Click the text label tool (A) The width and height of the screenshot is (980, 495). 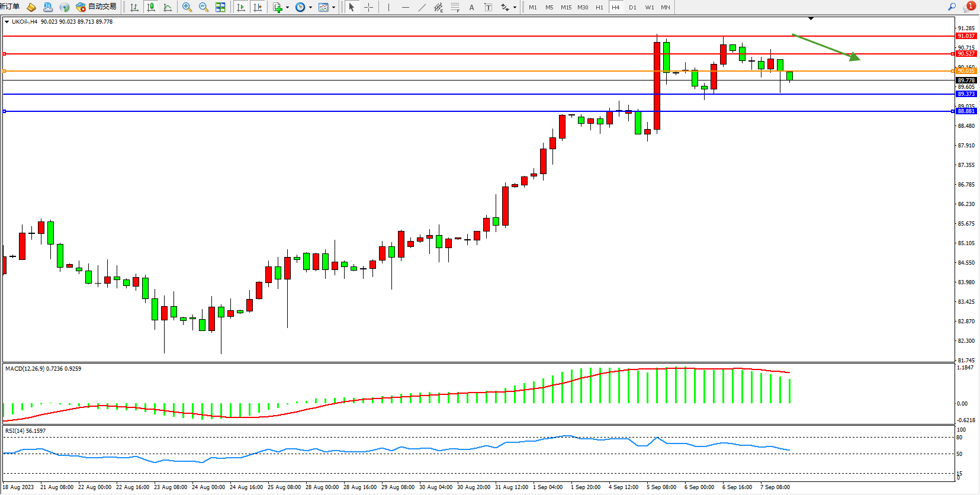pos(471,7)
